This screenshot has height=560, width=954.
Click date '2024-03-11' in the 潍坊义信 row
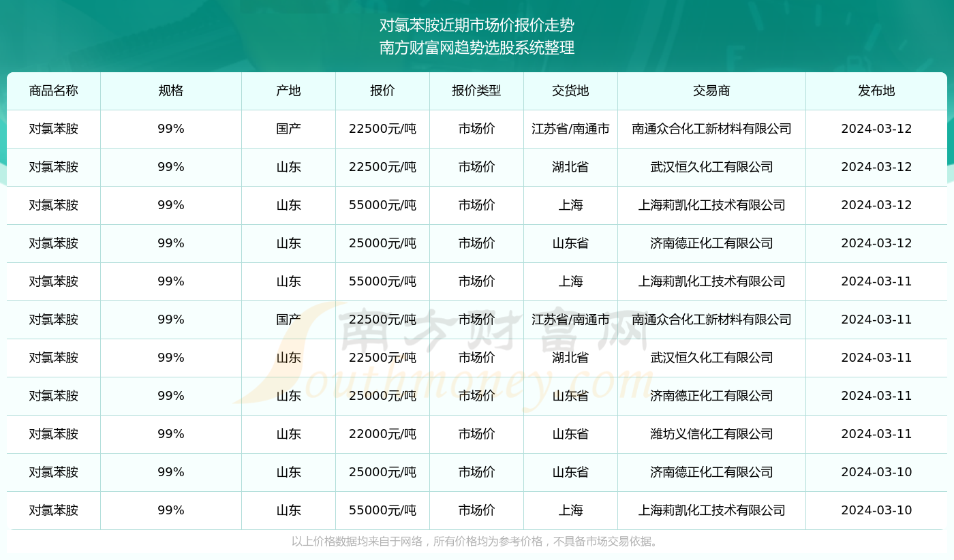(x=876, y=434)
